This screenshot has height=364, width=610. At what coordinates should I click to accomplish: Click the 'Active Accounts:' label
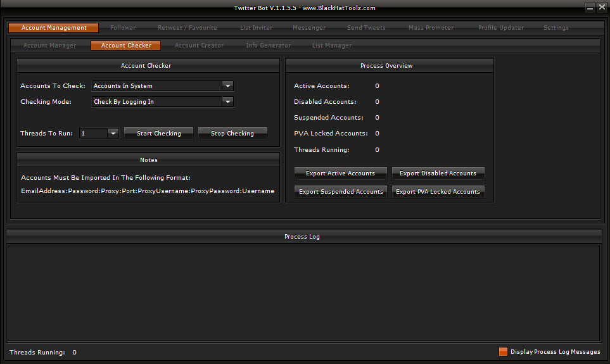pos(321,86)
